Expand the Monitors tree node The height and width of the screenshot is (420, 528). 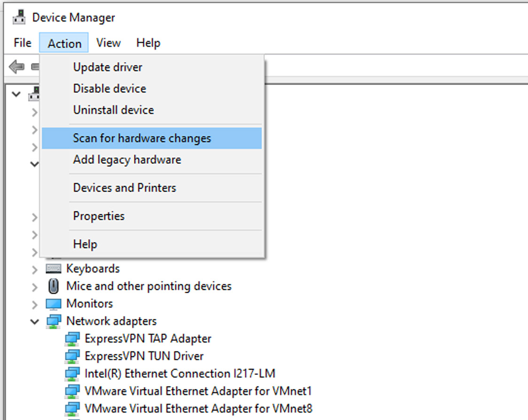[34, 304]
